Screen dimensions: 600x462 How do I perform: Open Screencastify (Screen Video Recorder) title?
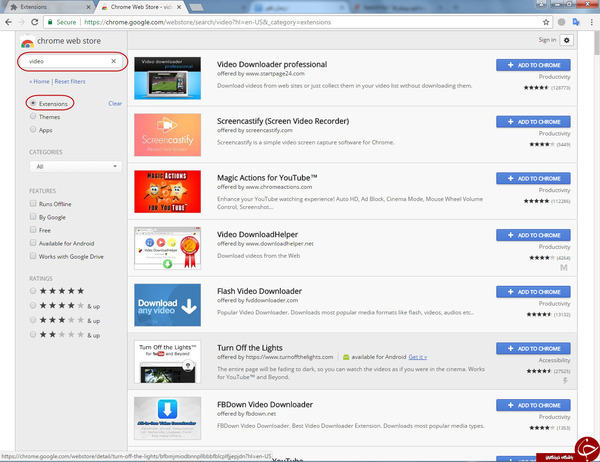point(283,121)
